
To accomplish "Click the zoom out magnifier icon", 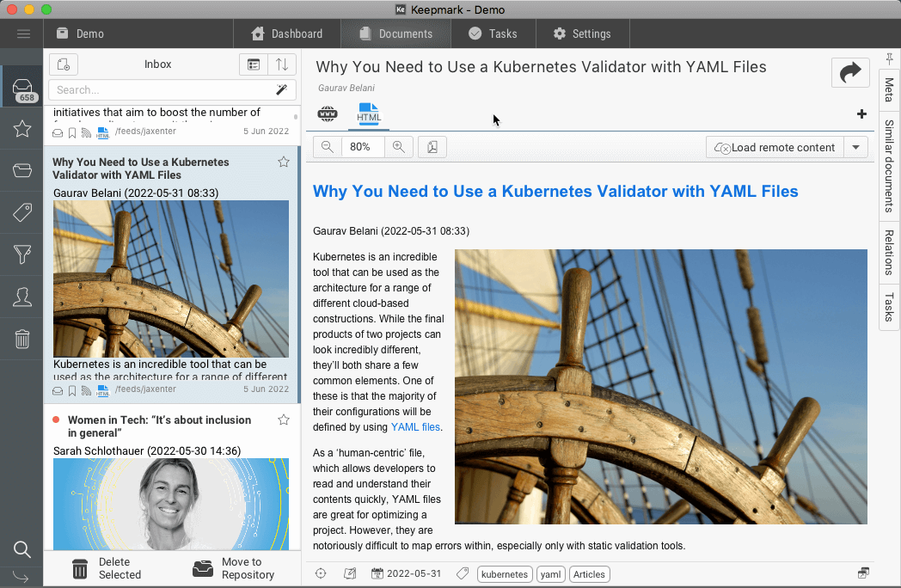I will [x=328, y=147].
